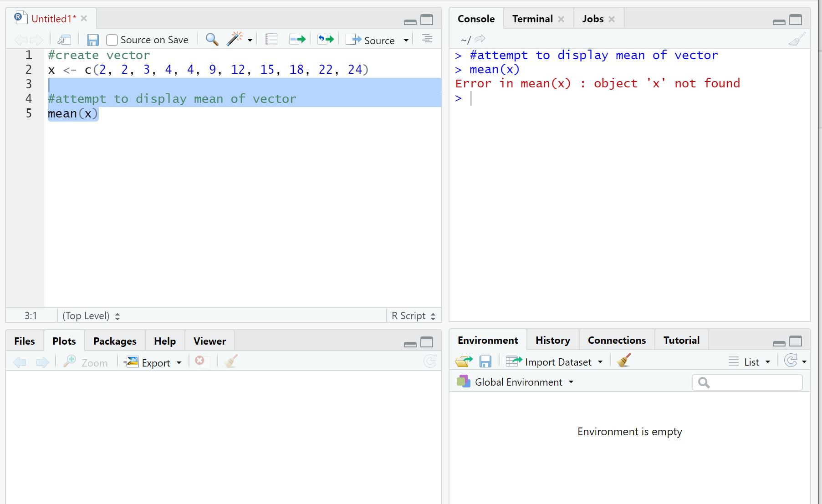Open the R Script file type selector

click(414, 316)
